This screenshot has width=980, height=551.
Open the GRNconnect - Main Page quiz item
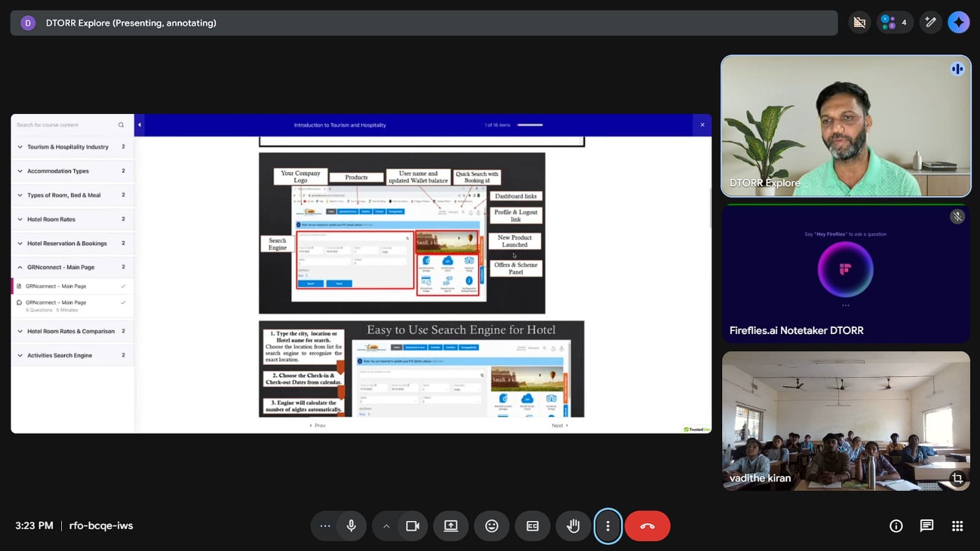click(x=56, y=303)
